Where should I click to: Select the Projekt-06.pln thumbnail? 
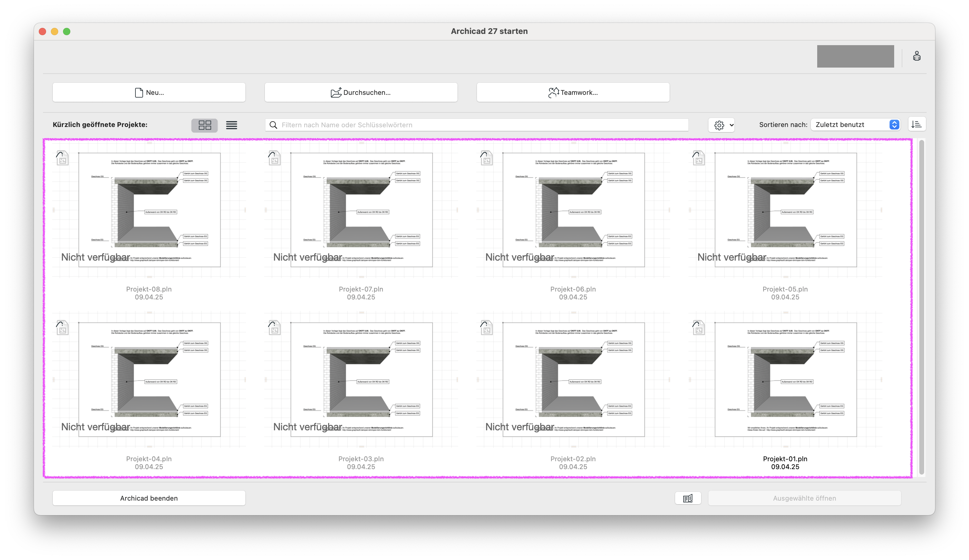tap(573, 210)
